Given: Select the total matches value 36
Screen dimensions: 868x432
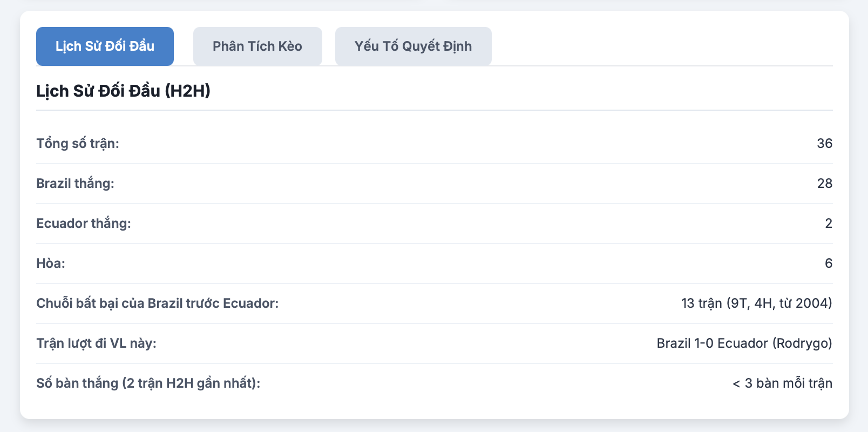Looking at the screenshot, I should coord(824,144).
